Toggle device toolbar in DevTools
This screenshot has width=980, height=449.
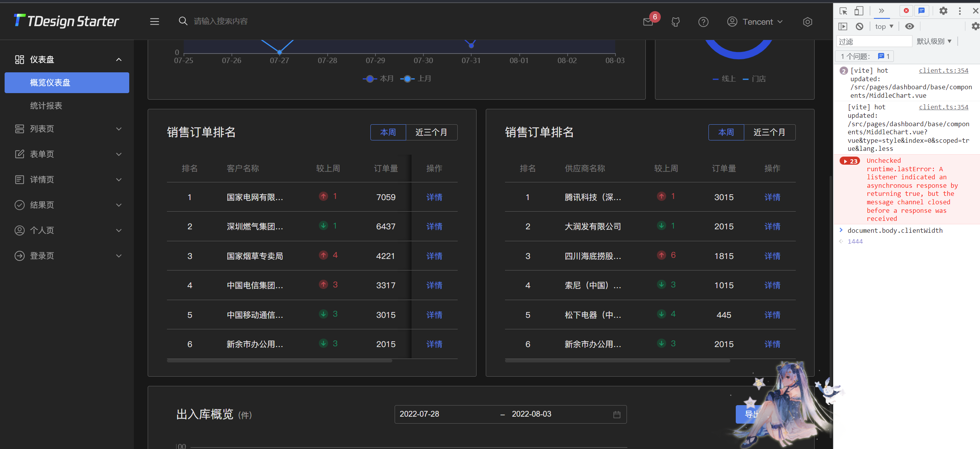pos(859,11)
